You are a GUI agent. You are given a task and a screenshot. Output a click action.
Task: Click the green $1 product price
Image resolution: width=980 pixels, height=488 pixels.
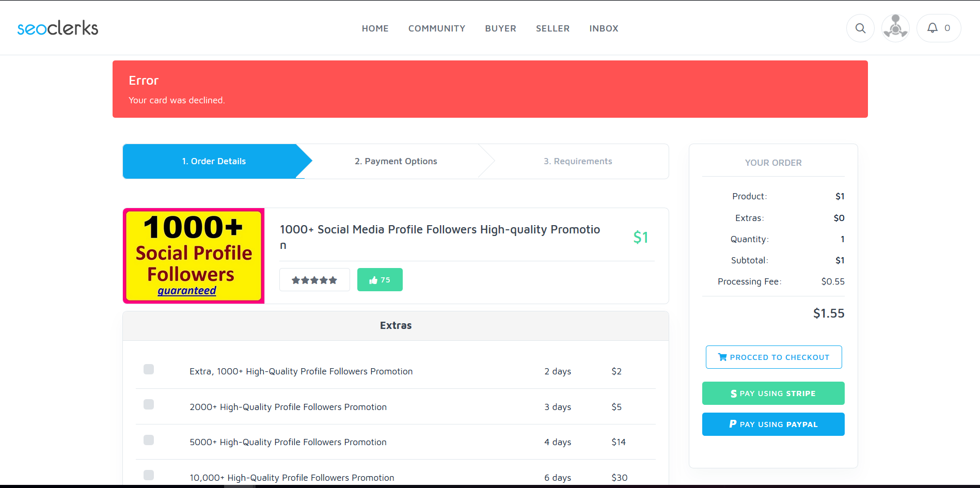coord(641,237)
